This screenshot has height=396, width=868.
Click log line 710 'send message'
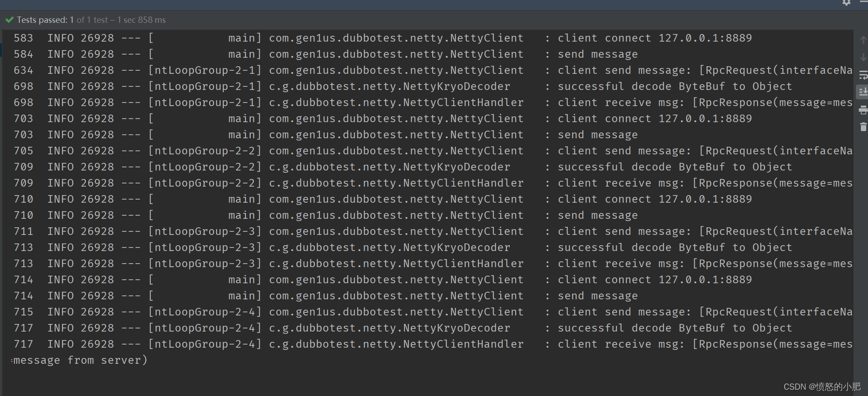point(326,215)
